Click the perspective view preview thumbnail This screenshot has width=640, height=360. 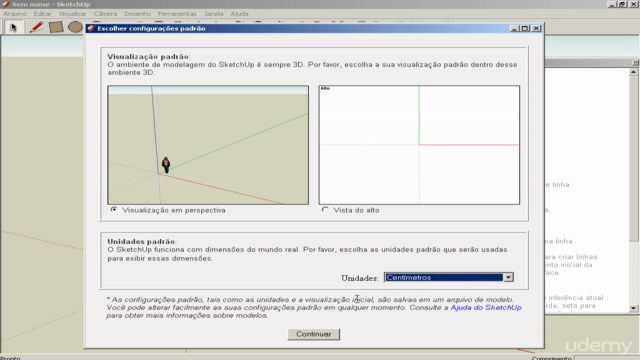click(208, 145)
